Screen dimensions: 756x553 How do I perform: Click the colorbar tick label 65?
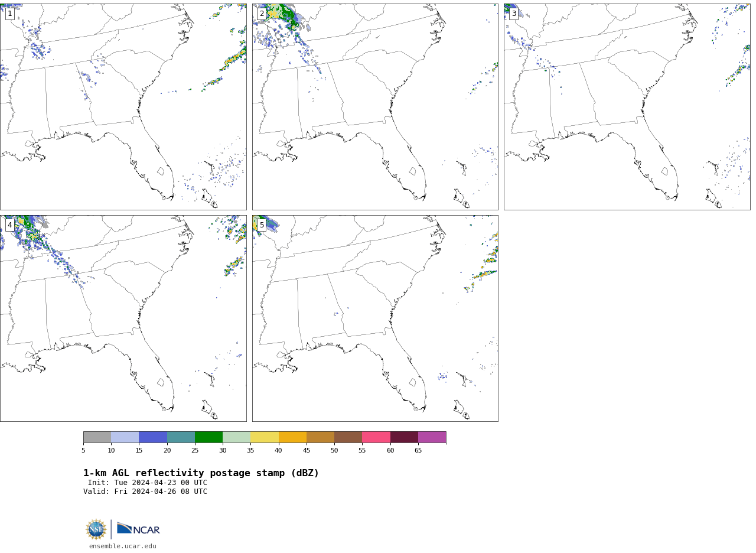click(x=418, y=451)
